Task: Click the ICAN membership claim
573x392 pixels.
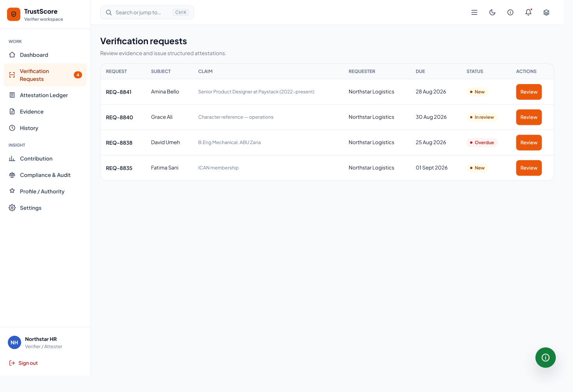Action: [218, 168]
